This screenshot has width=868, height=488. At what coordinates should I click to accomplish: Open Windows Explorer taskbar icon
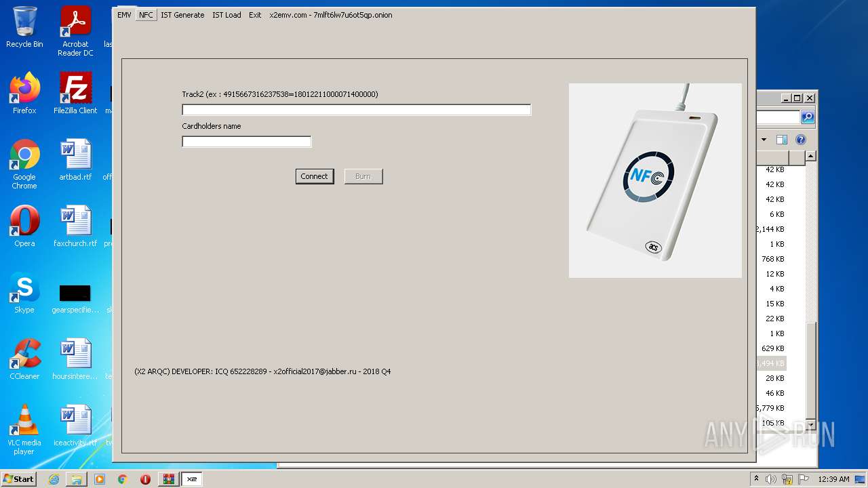coord(77,479)
